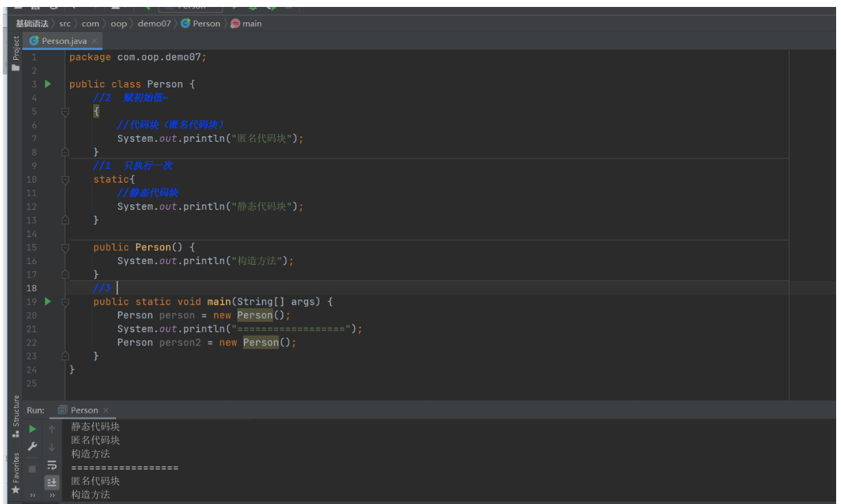
Task: Click the fold end marker on line 17
Action: [x=65, y=275]
